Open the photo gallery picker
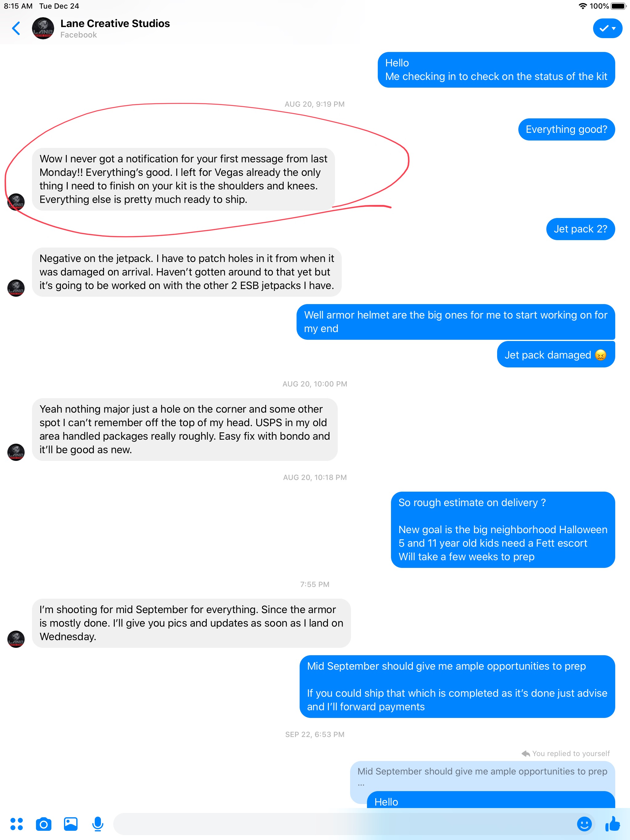Viewport: 630px width, 840px height. tap(71, 824)
